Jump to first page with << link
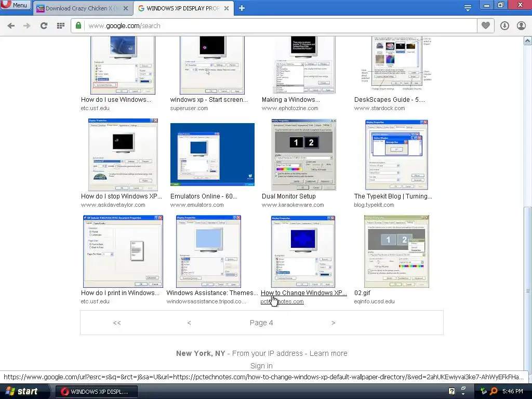532x399 pixels. click(117, 323)
